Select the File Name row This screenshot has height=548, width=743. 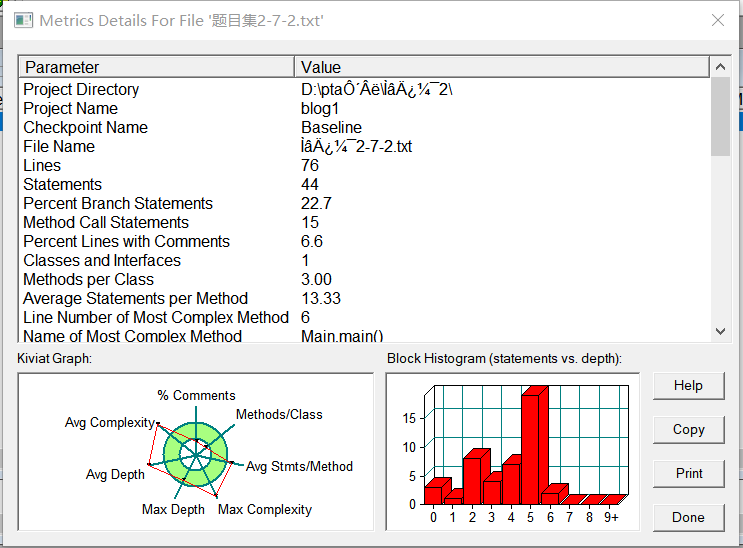(x=365, y=146)
